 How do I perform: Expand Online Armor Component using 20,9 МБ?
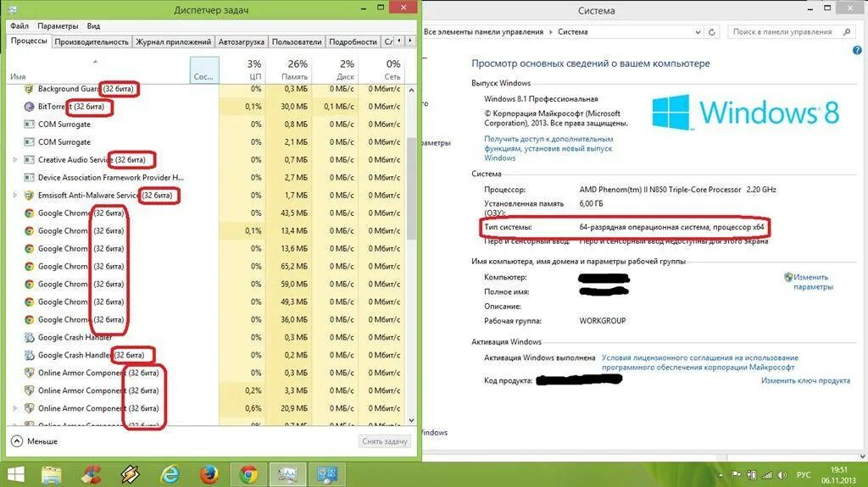(15, 408)
